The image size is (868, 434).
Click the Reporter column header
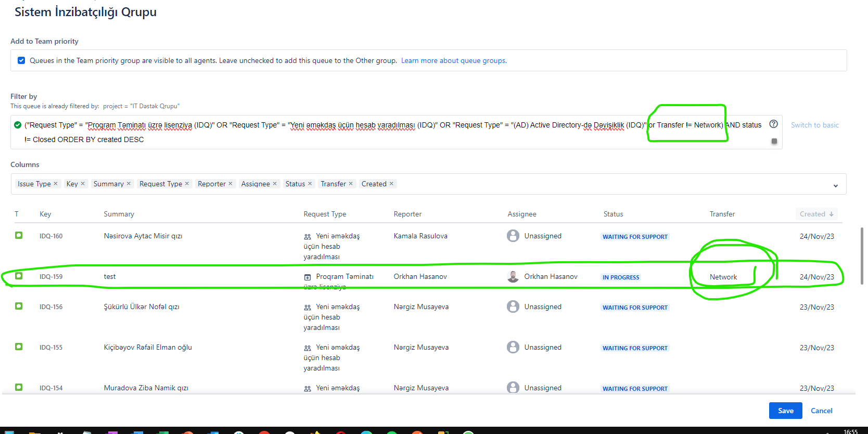(x=407, y=214)
